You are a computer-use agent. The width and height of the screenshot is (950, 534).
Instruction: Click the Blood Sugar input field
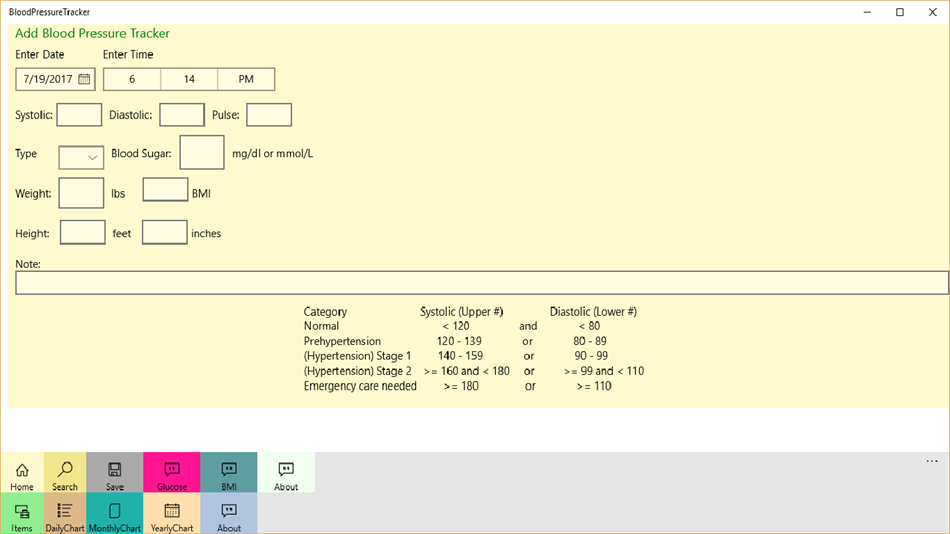coord(202,153)
